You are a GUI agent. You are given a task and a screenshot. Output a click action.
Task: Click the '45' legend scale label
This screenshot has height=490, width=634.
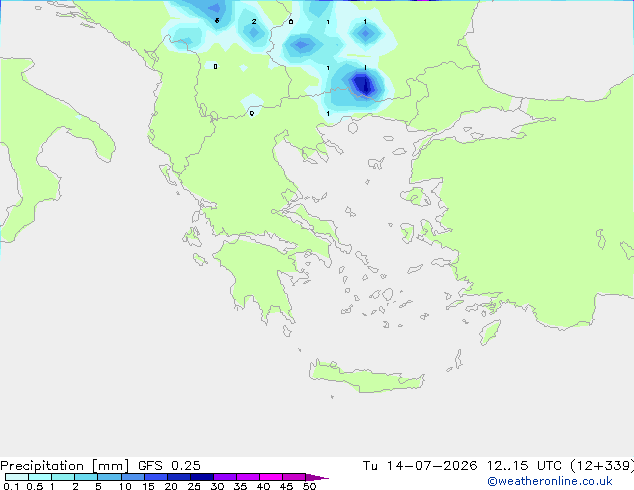click(286, 486)
